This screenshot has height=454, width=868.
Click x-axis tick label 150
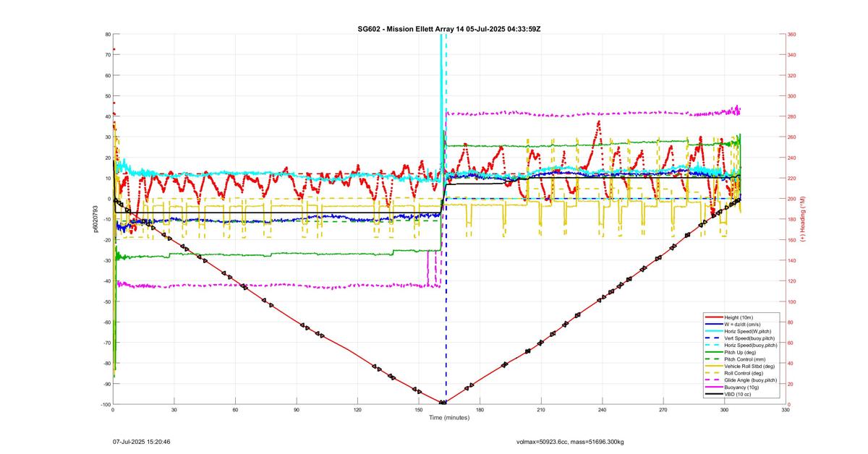(419, 410)
